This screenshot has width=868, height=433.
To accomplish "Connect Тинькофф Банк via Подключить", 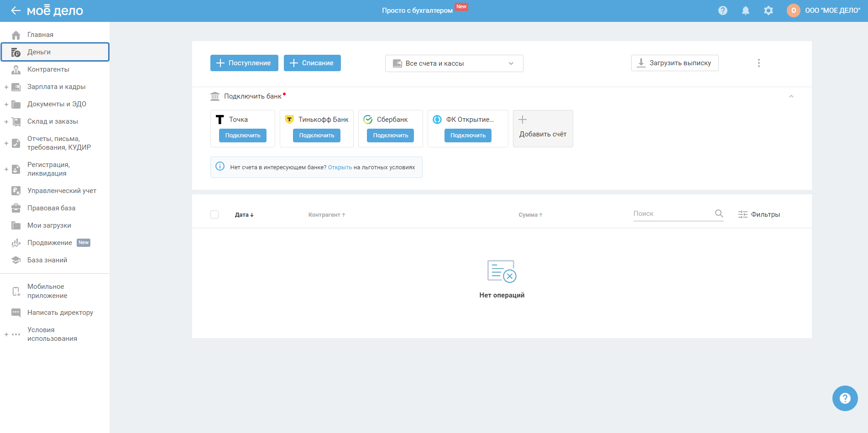I will [317, 136].
